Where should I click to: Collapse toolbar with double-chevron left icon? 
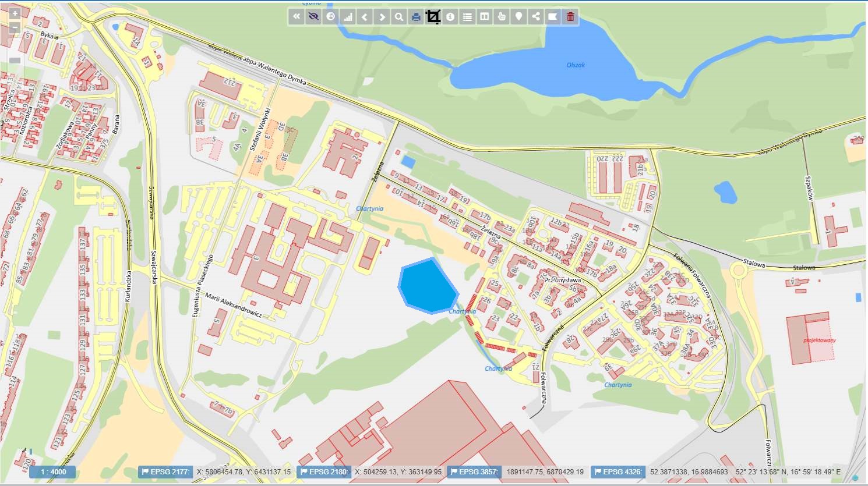tap(297, 17)
